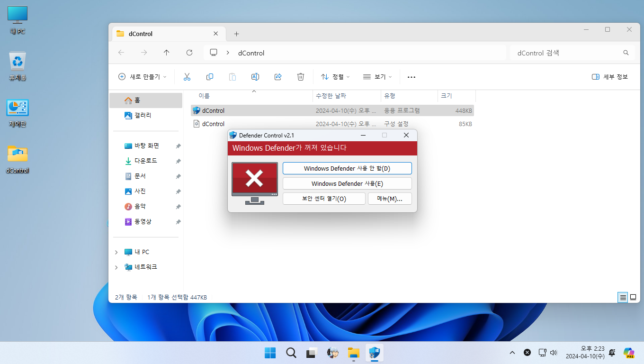Select the dControl 응용 프로그램 file row

coord(332,110)
